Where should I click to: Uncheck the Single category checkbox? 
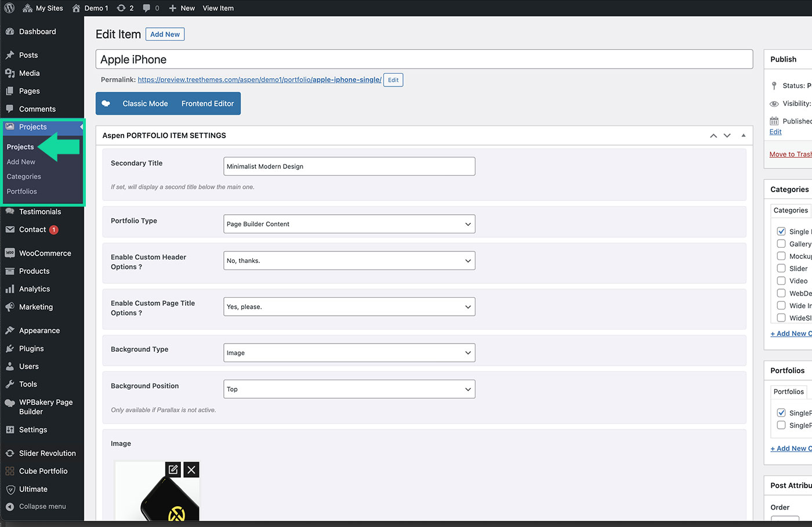tap(781, 232)
